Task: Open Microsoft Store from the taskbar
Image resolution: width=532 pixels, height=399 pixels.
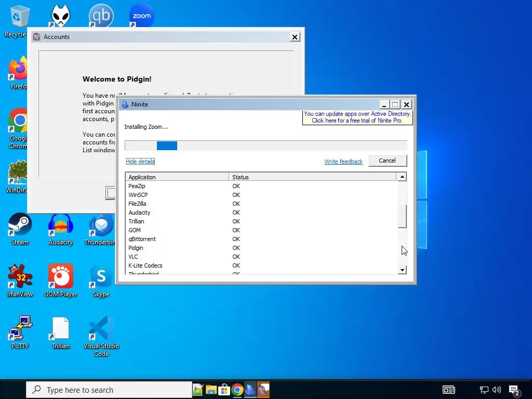Action: tap(224, 390)
